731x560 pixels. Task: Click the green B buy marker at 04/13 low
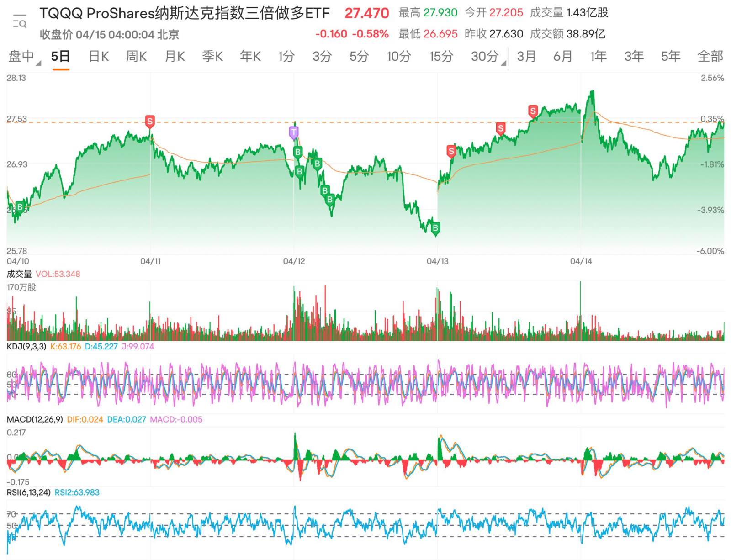tap(435, 228)
